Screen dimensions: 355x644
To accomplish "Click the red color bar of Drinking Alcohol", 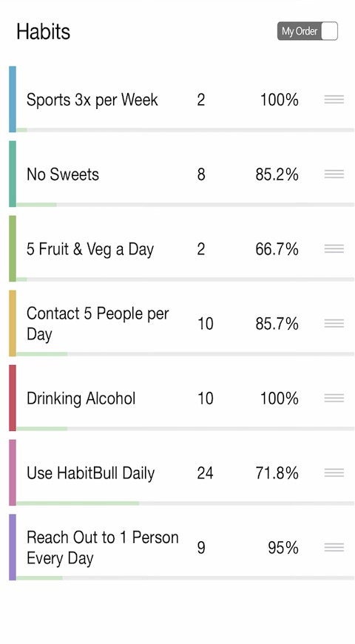I will point(13,398).
